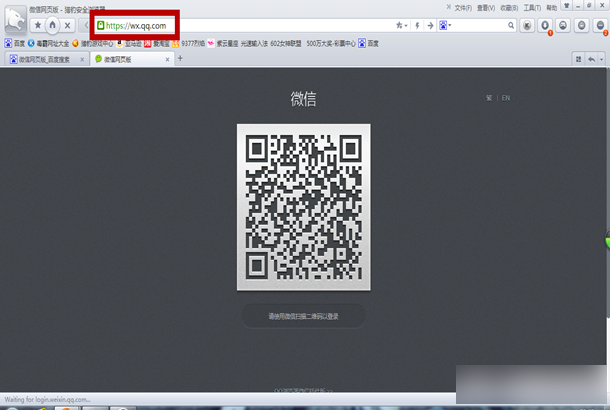Open the 9377烈焰 bookmark
Viewport: 610px width, 410px height.
point(189,44)
